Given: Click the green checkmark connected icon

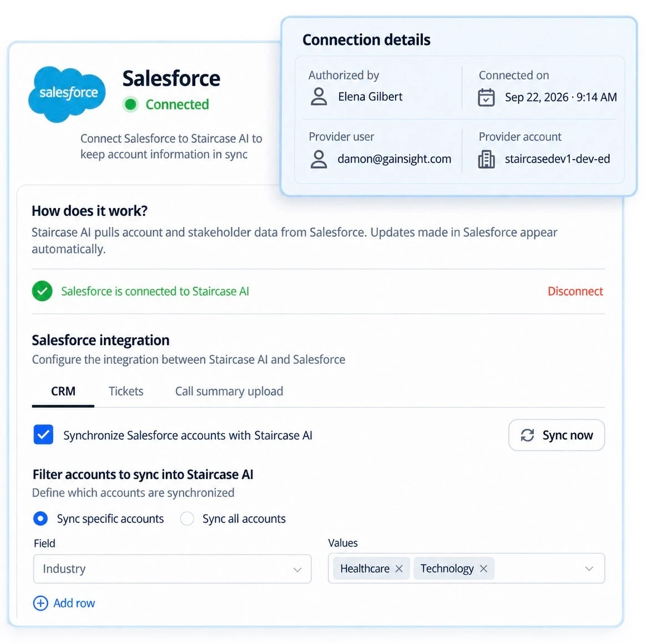Looking at the screenshot, I should click(42, 291).
